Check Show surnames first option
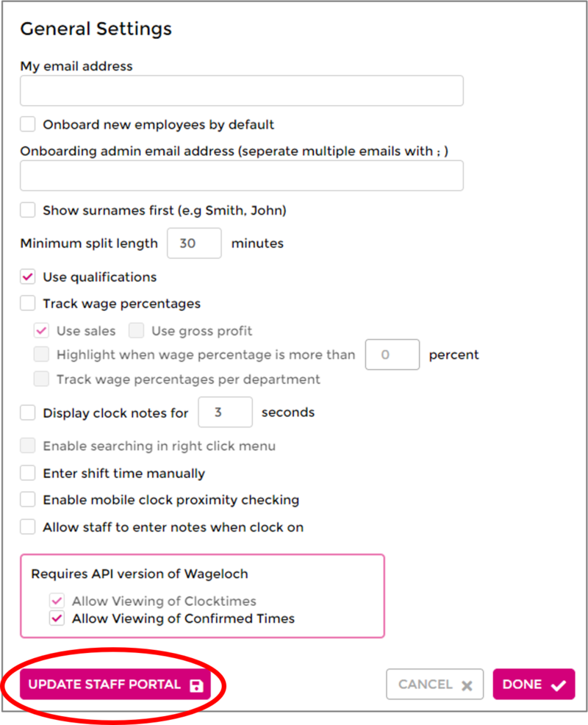Image resolution: width=588 pixels, height=725 pixels. tap(27, 210)
